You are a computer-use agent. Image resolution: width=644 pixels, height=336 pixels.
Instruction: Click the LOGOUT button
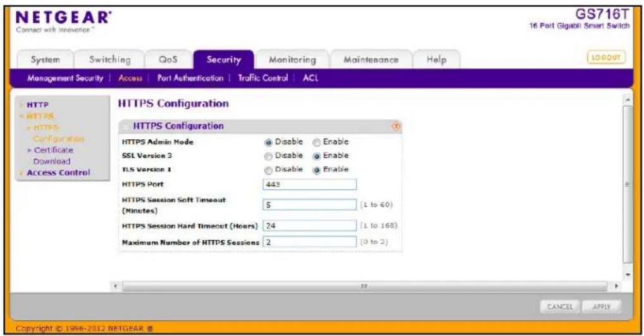point(606,58)
